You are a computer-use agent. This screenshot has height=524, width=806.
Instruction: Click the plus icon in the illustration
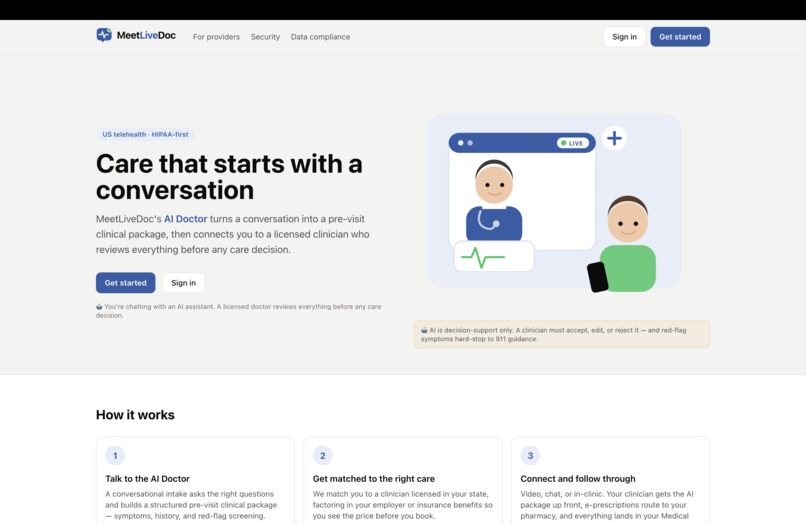tap(614, 138)
